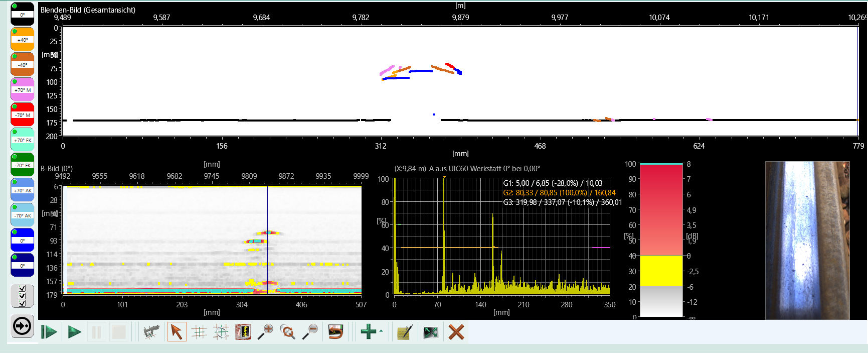Click the caliper measurement tool icon

(151, 332)
